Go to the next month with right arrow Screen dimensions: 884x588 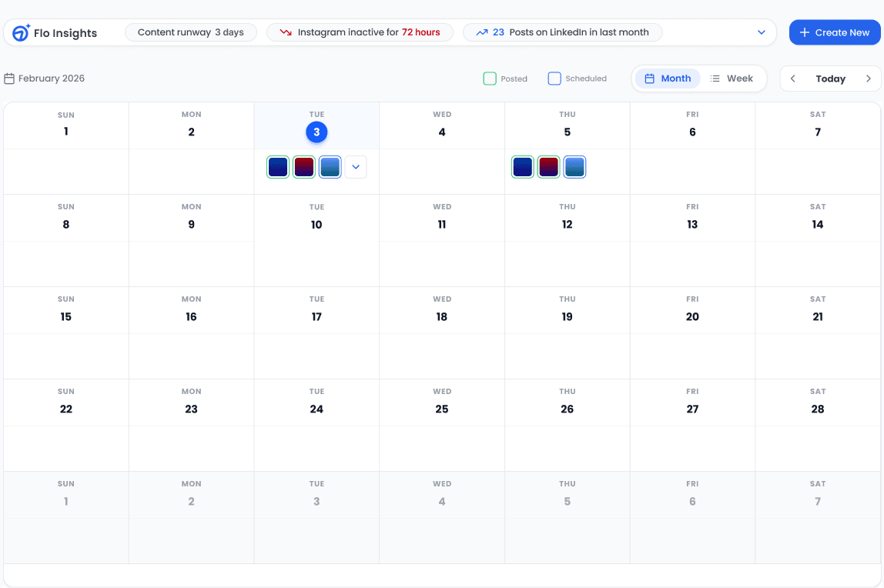[869, 79]
